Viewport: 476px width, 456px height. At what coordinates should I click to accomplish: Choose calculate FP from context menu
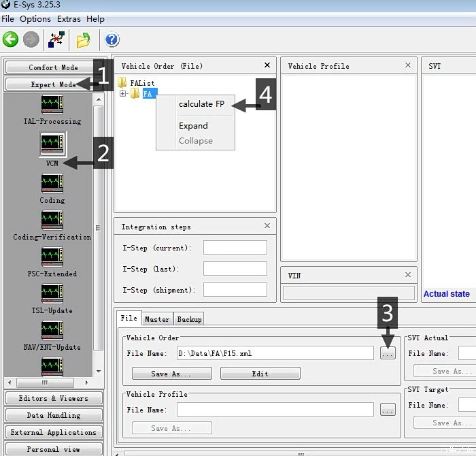point(201,104)
